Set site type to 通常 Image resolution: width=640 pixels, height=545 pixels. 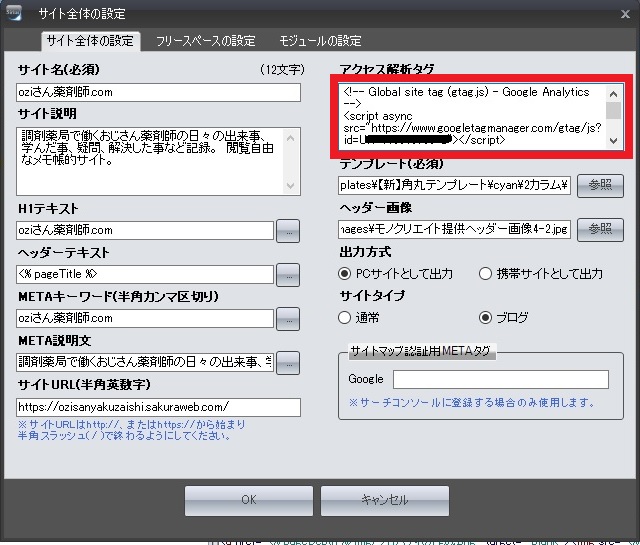click(x=346, y=317)
